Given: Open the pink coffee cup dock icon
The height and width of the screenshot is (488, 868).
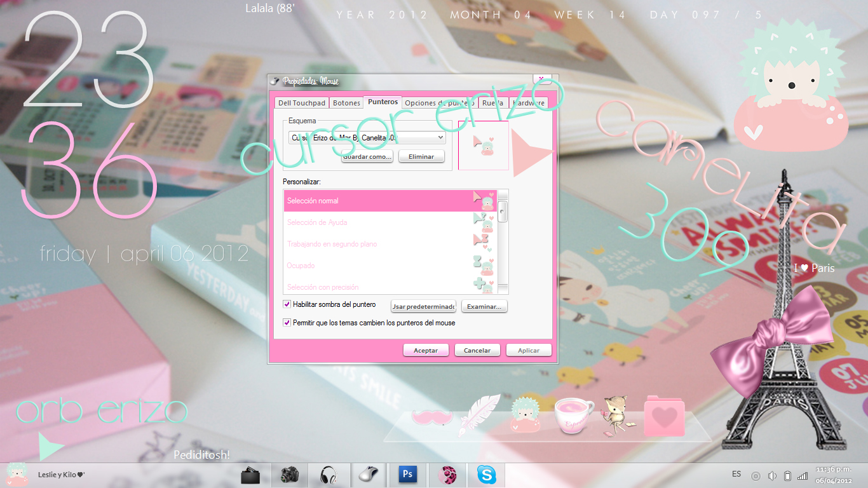Looking at the screenshot, I should point(574,416).
